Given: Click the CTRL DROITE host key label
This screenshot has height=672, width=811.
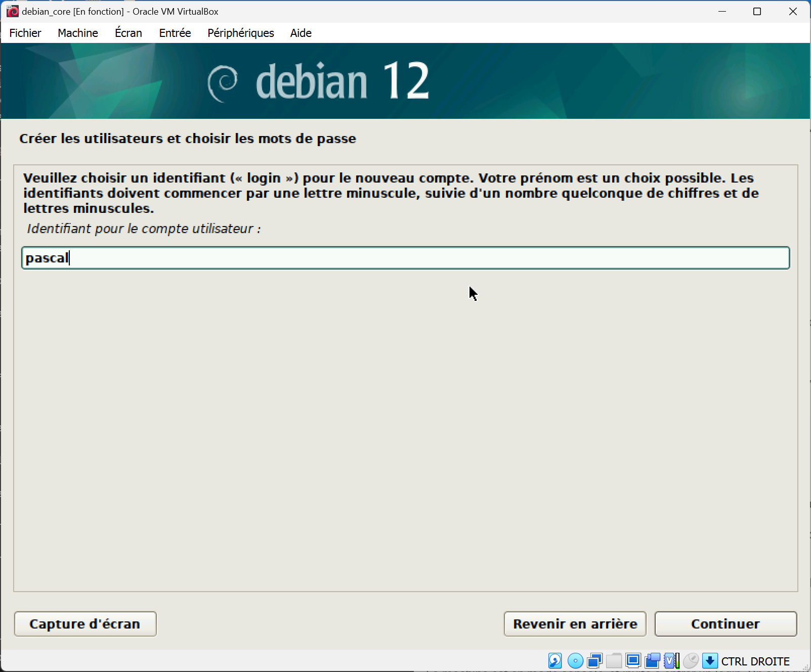Looking at the screenshot, I should click(x=755, y=661).
